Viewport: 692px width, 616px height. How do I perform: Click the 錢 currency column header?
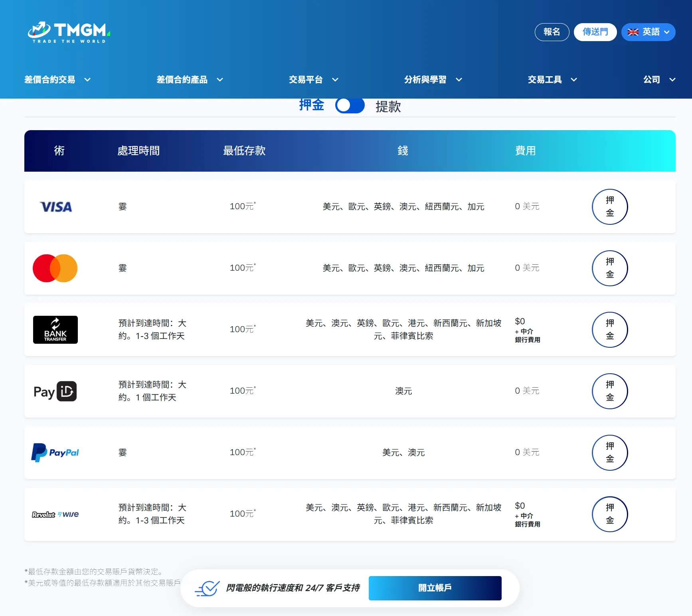tap(403, 151)
